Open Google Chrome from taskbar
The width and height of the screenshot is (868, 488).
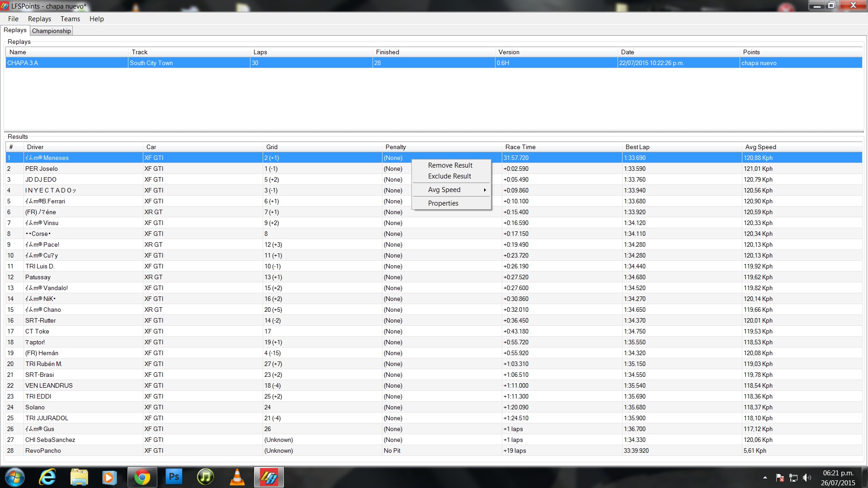[x=142, y=477]
